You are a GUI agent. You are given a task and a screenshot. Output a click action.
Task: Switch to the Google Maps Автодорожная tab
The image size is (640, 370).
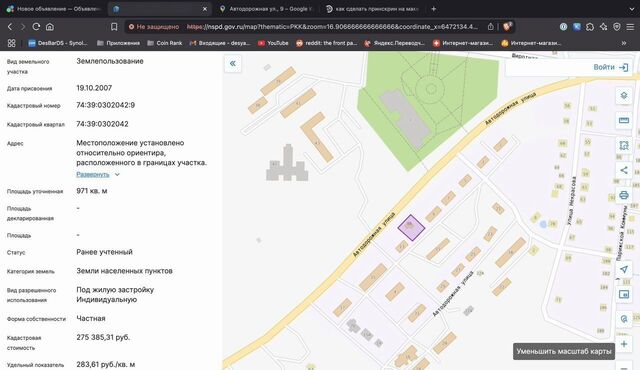coord(266,9)
